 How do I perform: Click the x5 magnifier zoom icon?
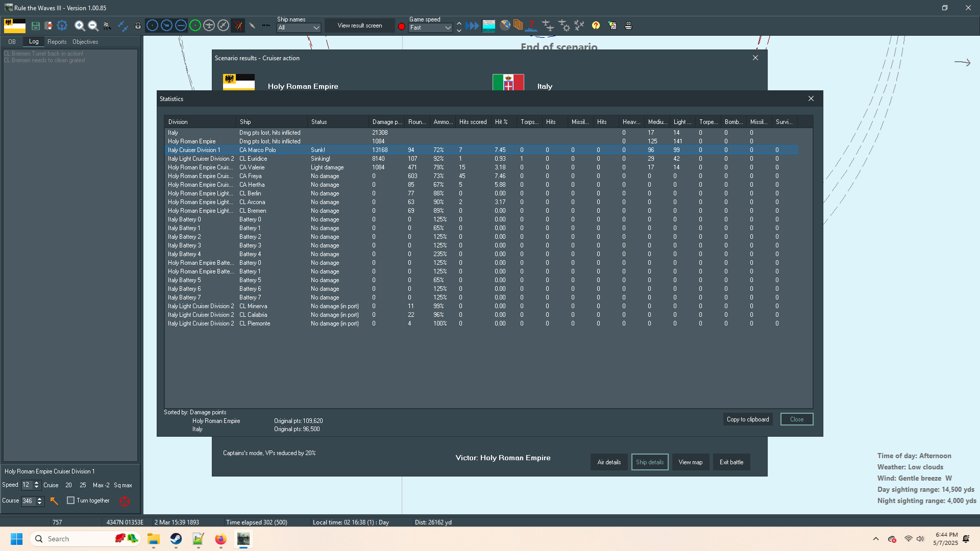107,26
